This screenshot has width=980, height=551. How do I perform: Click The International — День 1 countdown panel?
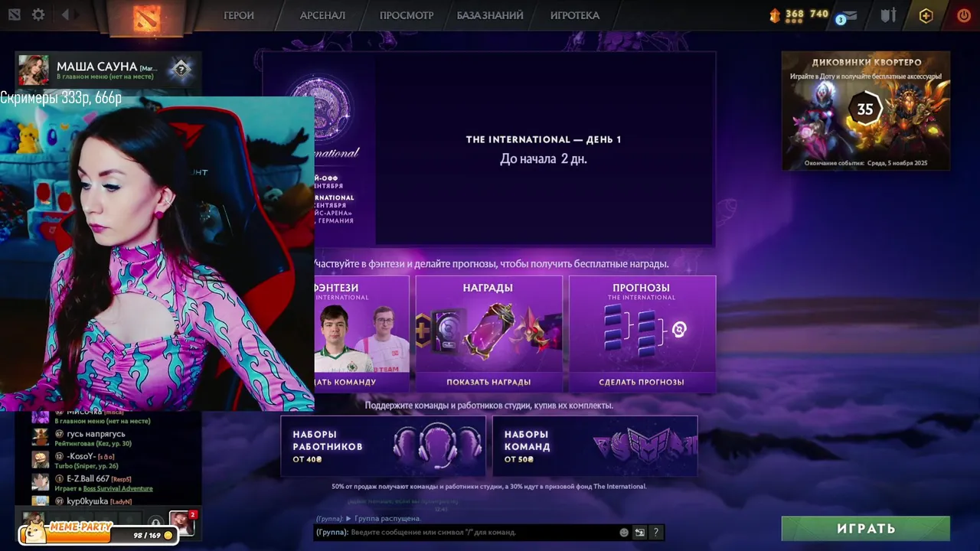click(544, 148)
